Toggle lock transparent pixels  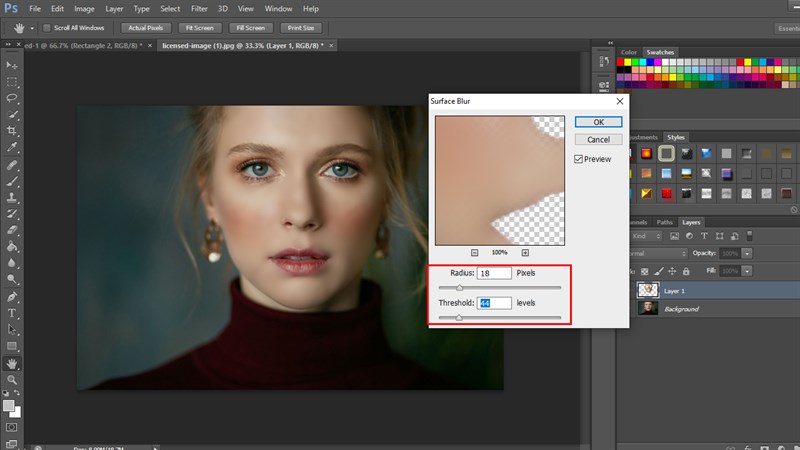coord(645,271)
